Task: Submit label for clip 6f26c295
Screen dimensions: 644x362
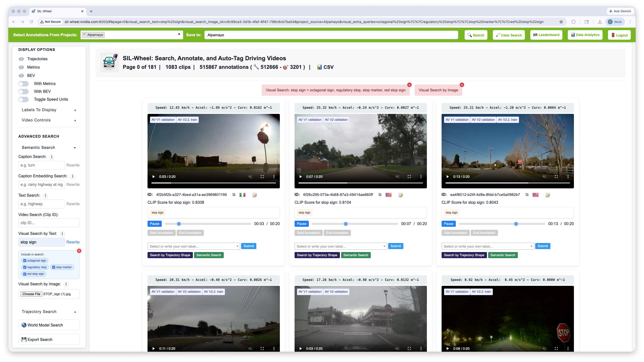Action: point(396,246)
